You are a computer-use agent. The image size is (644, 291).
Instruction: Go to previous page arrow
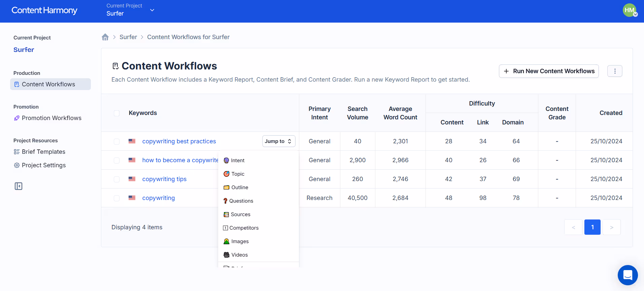click(x=573, y=227)
